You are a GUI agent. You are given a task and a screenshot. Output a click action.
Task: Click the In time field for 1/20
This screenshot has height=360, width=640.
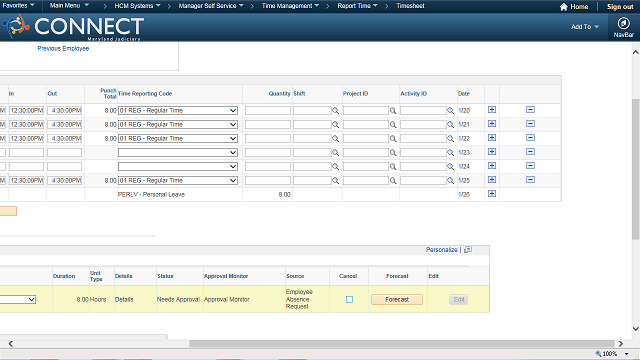click(27, 111)
